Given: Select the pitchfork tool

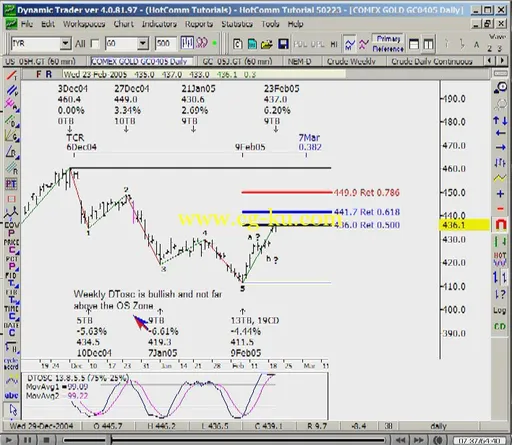Looking at the screenshot, I should [11, 212].
